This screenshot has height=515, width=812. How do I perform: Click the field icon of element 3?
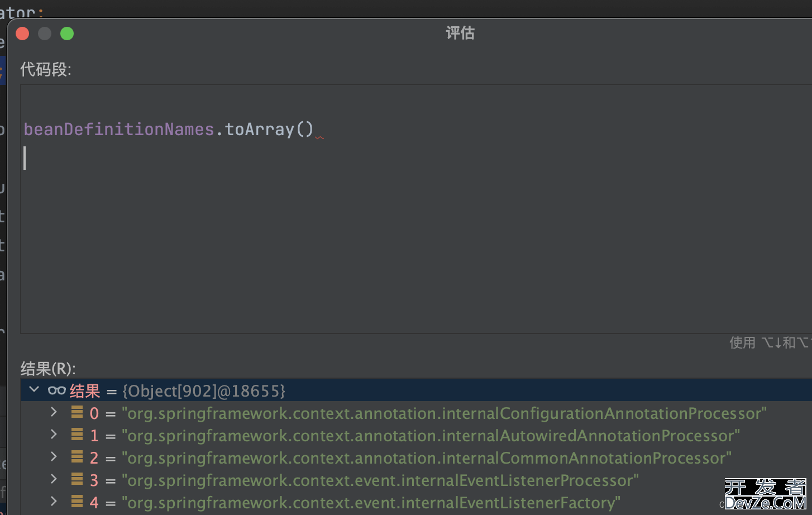[x=77, y=479]
